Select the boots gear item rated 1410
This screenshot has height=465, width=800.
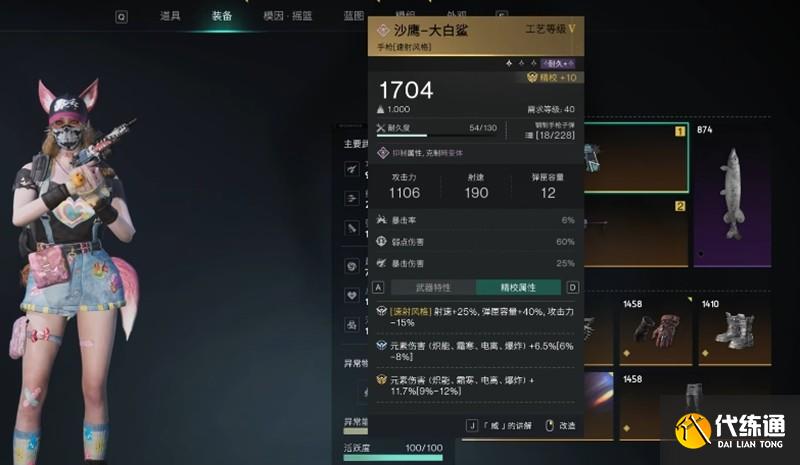pos(735,331)
